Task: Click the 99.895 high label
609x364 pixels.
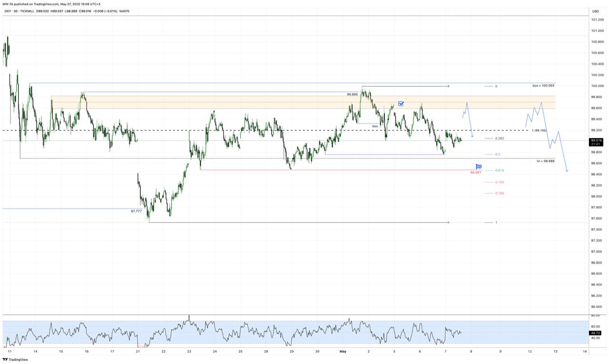Action: (352, 94)
